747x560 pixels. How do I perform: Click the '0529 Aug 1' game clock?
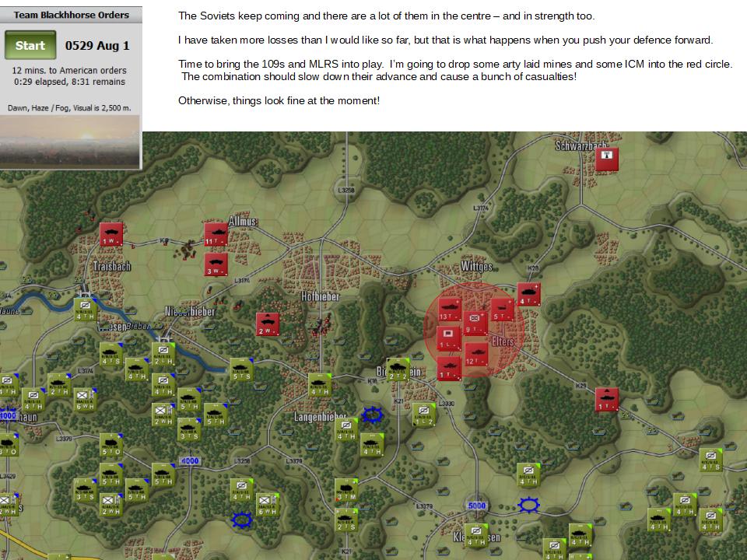(x=97, y=46)
